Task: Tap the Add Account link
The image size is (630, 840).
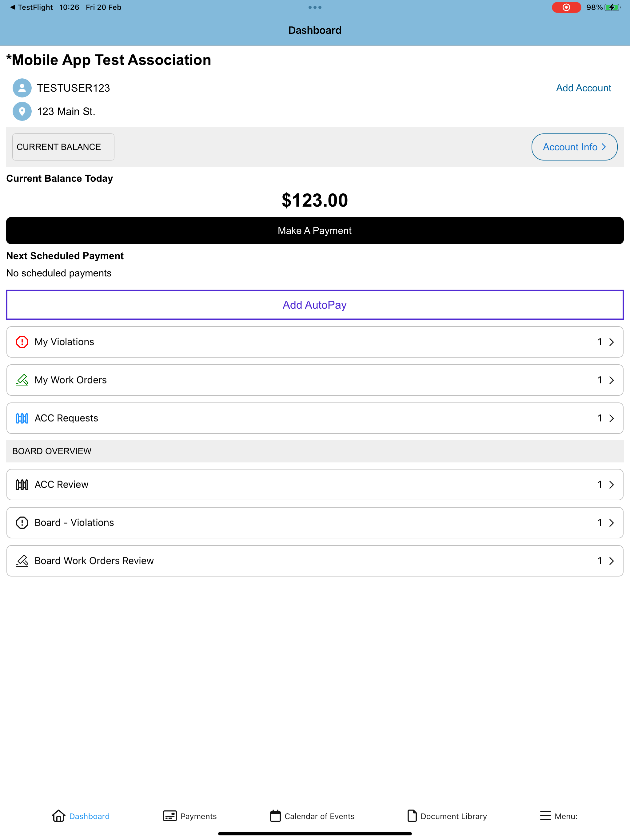Action: point(584,88)
